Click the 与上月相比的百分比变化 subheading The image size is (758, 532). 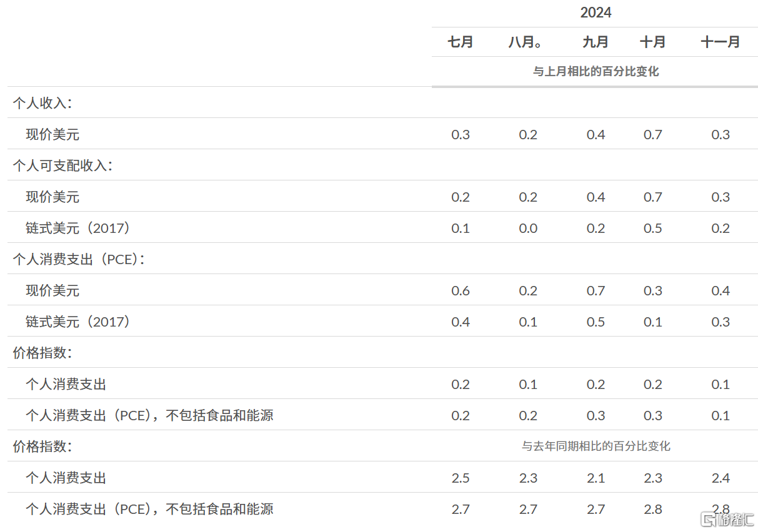596,71
